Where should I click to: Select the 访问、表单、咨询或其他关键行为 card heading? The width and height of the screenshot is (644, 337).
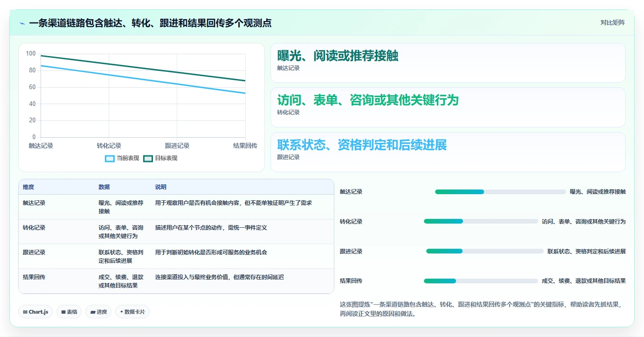pos(368,100)
